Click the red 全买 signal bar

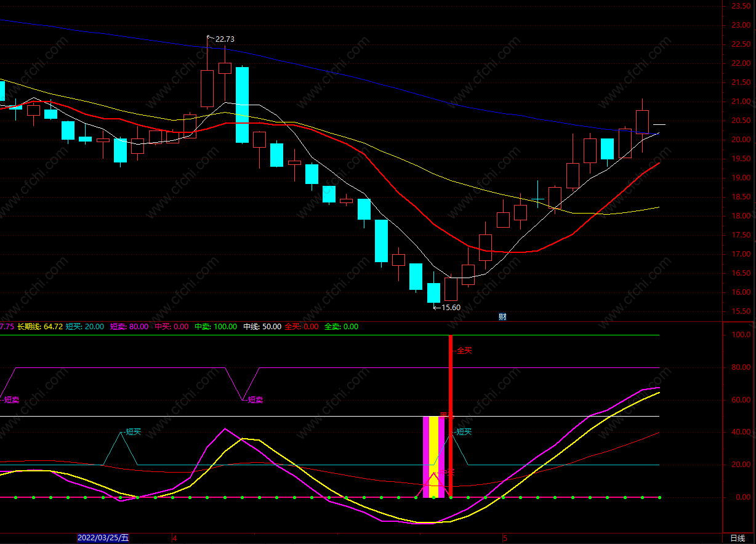[x=451, y=416]
